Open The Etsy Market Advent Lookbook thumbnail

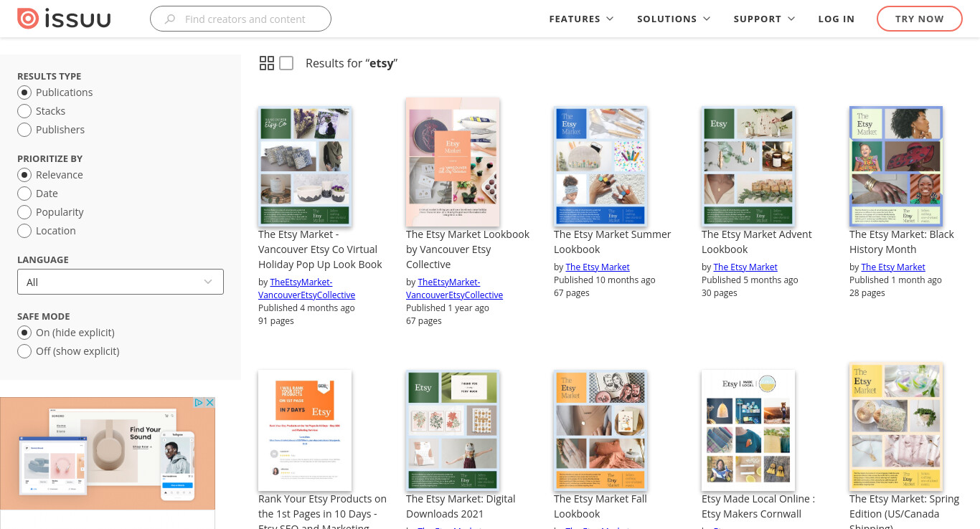point(748,166)
